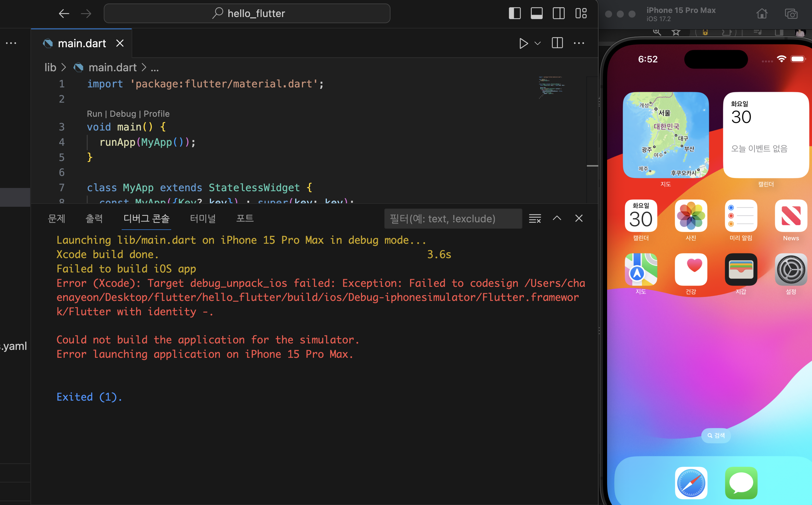Click the Profile CodeLens above main()
The image size is (812, 505).
(x=157, y=114)
